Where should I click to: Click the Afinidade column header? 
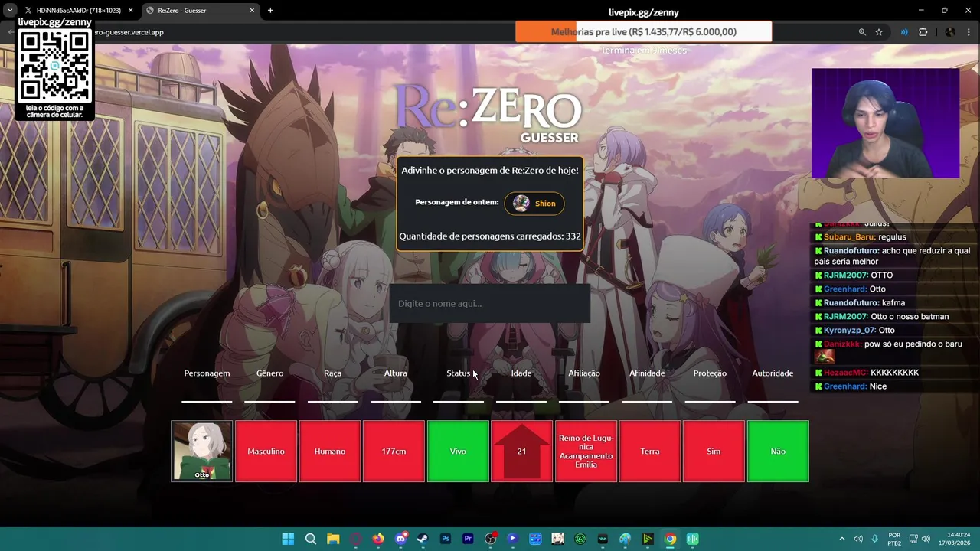coord(647,373)
